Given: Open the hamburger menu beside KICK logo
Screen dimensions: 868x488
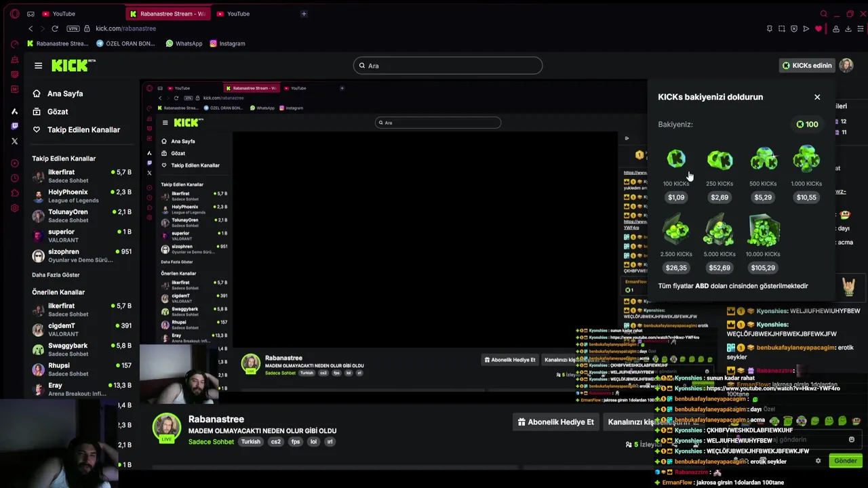Looking at the screenshot, I should [38, 66].
